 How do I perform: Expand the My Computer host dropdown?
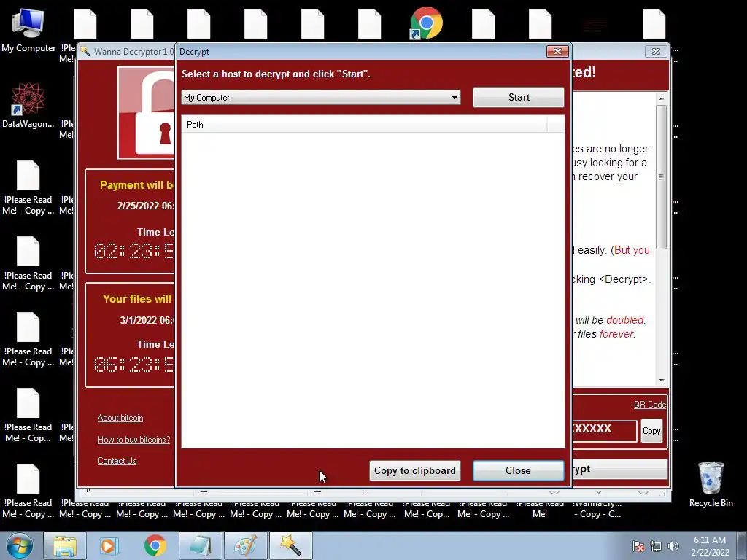point(321,98)
